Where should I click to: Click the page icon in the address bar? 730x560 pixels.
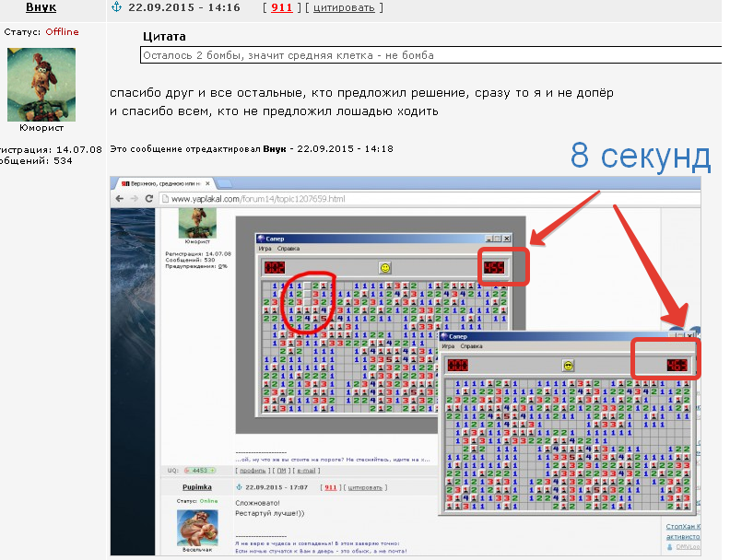pyautogui.click(x=165, y=199)
